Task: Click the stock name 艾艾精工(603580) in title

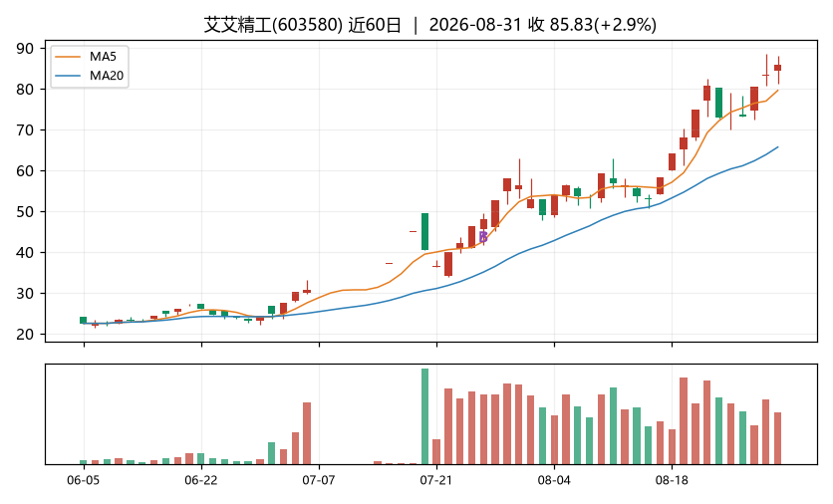Action: 273,25
